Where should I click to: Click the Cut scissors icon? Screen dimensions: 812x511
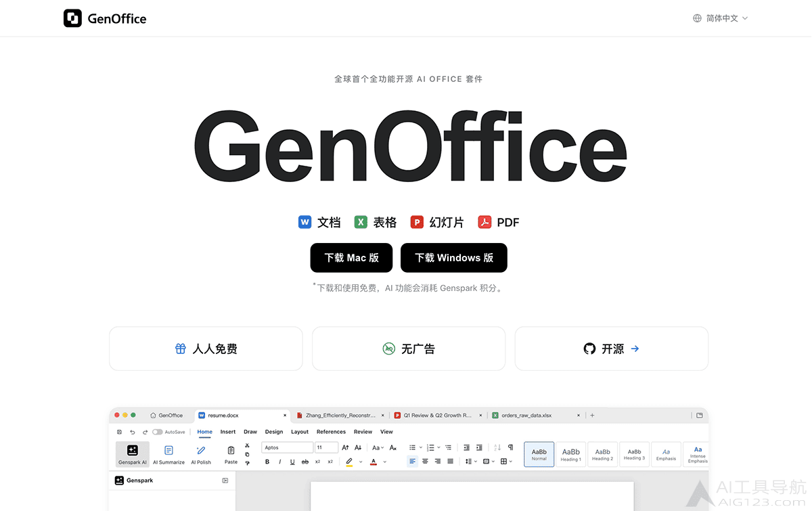(x=247, y=445)
